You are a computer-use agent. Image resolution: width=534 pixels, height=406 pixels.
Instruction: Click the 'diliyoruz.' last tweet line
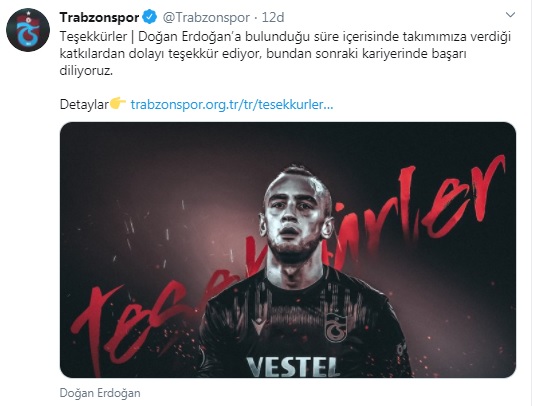click(x=86, y=71)
